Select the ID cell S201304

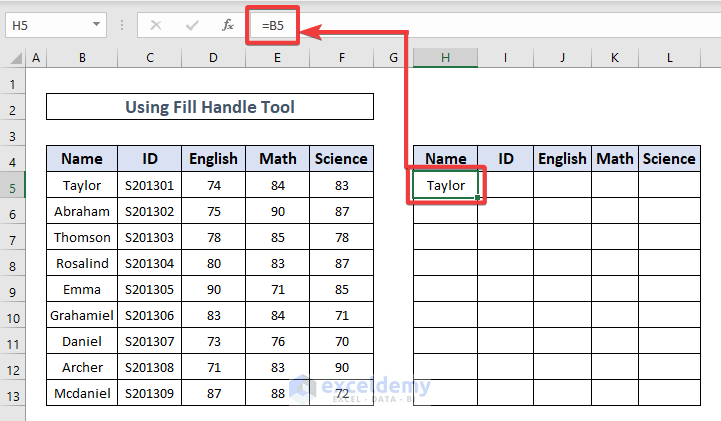(149, 263)
